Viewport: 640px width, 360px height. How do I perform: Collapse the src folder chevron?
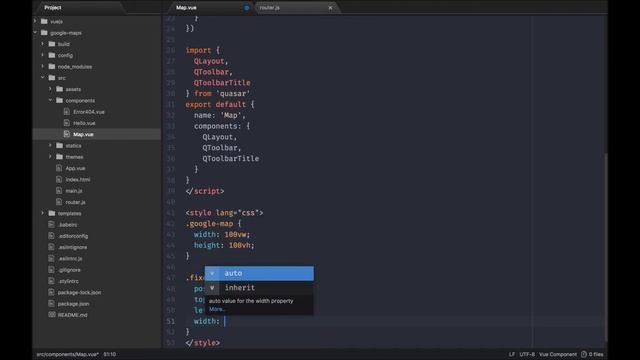(x=42, y=78)
